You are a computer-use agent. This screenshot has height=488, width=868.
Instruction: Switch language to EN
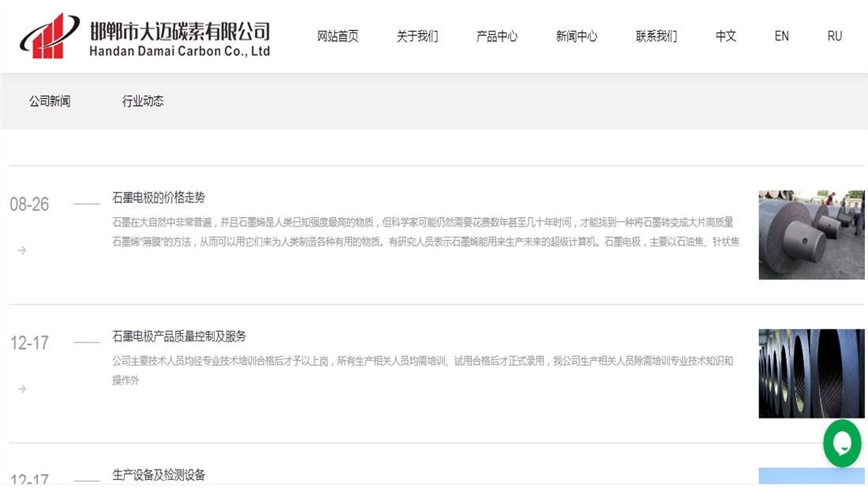[782, 36]
